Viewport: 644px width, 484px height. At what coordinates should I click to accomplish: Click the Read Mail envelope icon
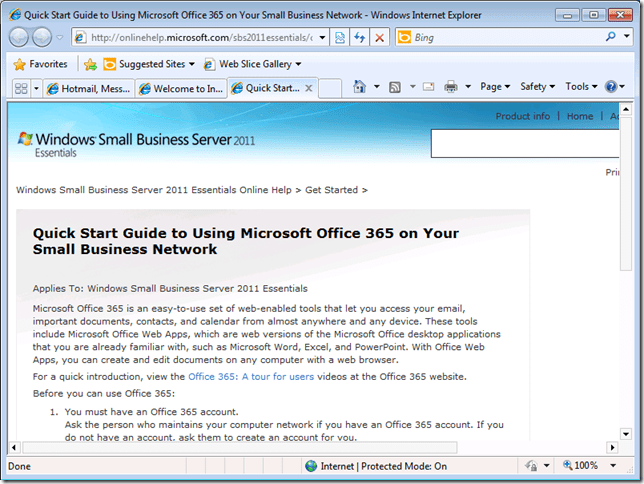click(428, 87)
